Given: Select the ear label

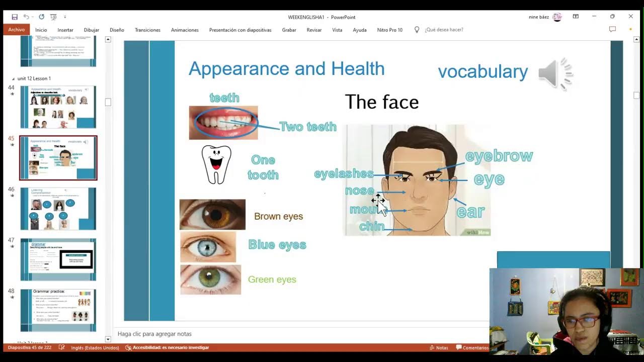Looking at the screenshot, I should pos(470,212).
